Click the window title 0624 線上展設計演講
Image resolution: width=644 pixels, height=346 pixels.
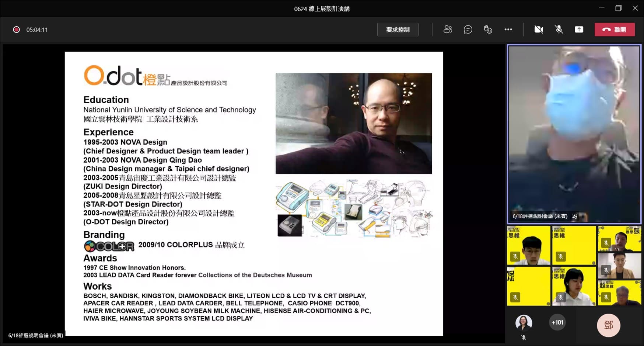(322, 9)
